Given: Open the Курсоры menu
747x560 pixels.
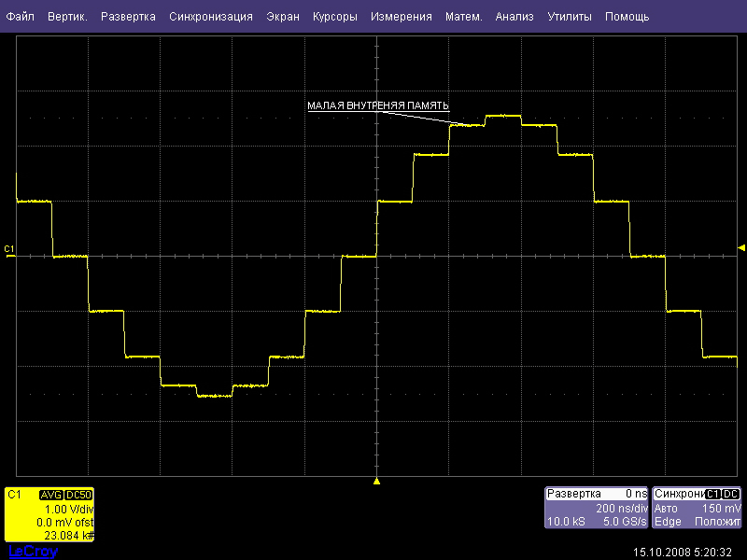Looking at the screenshot, I should [x=335, y=17].
